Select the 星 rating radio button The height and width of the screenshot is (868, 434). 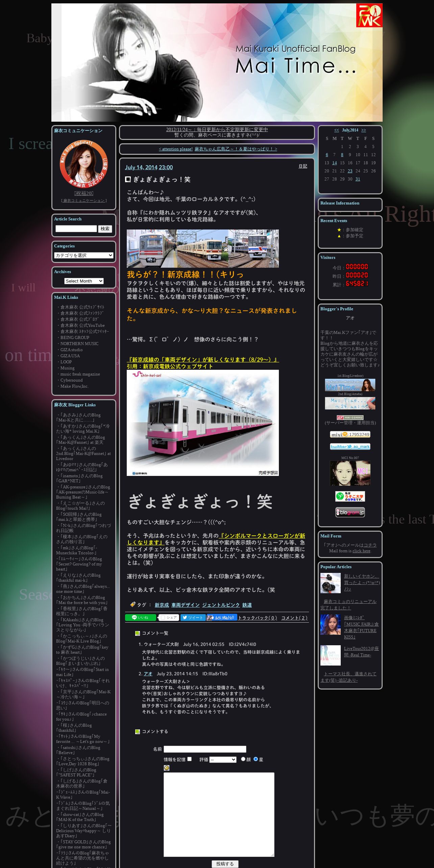point(256,759)
